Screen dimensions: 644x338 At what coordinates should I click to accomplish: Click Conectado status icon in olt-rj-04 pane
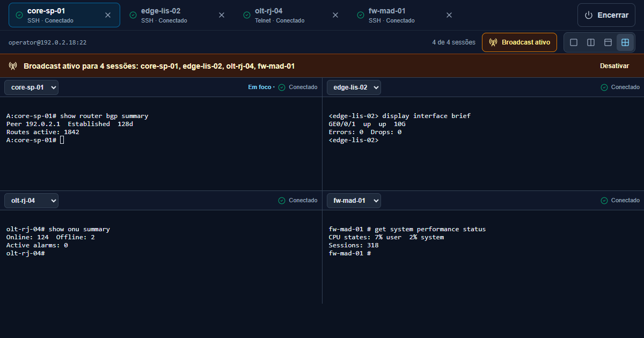coord(282,200)
